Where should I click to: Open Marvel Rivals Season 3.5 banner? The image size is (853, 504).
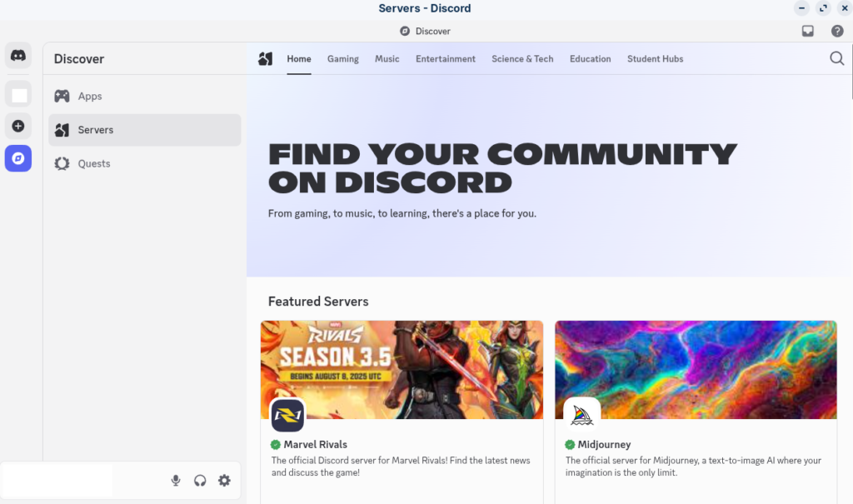pos(402,370)
